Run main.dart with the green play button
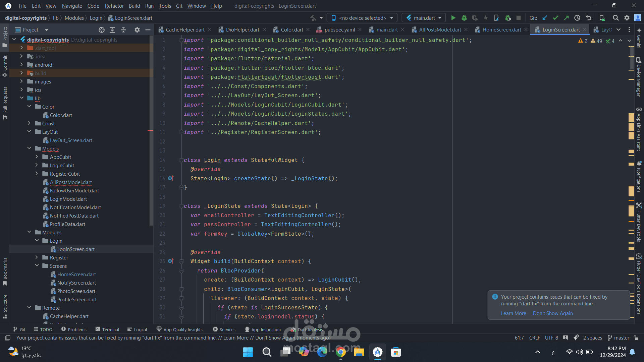 (453, 18)
